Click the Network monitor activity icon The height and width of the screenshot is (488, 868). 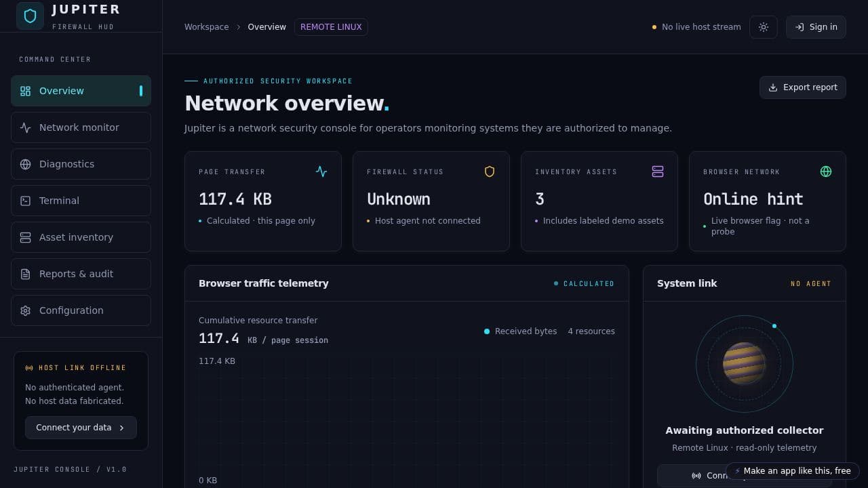click(x=26, y=127)
